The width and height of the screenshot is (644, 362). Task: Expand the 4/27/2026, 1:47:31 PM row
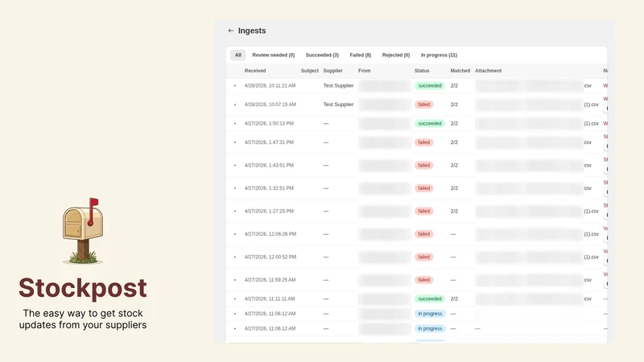tap(235, 142)
